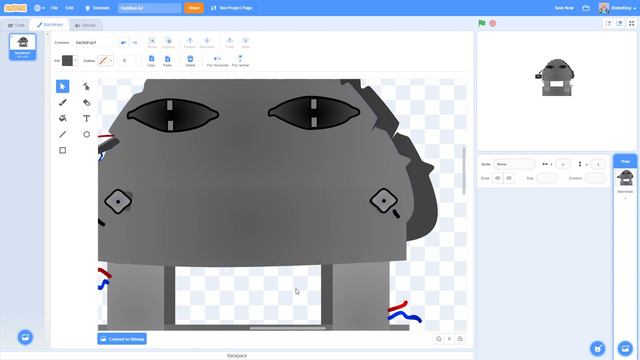Reset paint canvas zoom
This screenshot has height=360, width=640.
pyautogui.click(x=449, y=339)
